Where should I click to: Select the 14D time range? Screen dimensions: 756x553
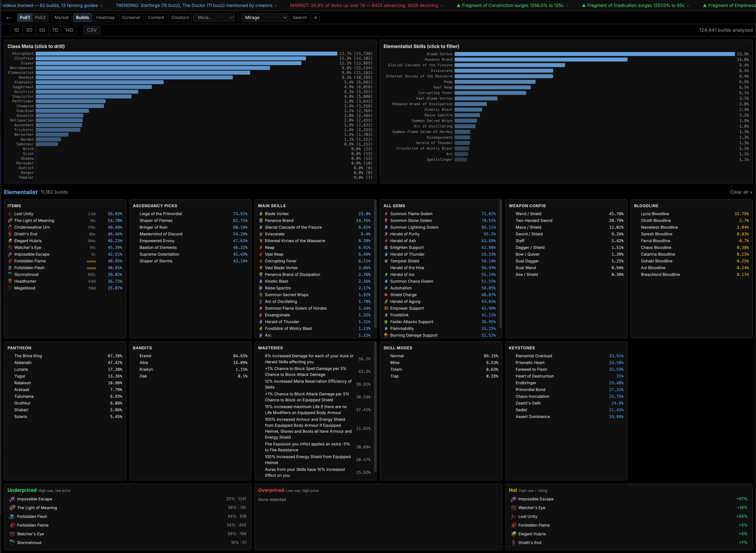click(x=69, y=30)
